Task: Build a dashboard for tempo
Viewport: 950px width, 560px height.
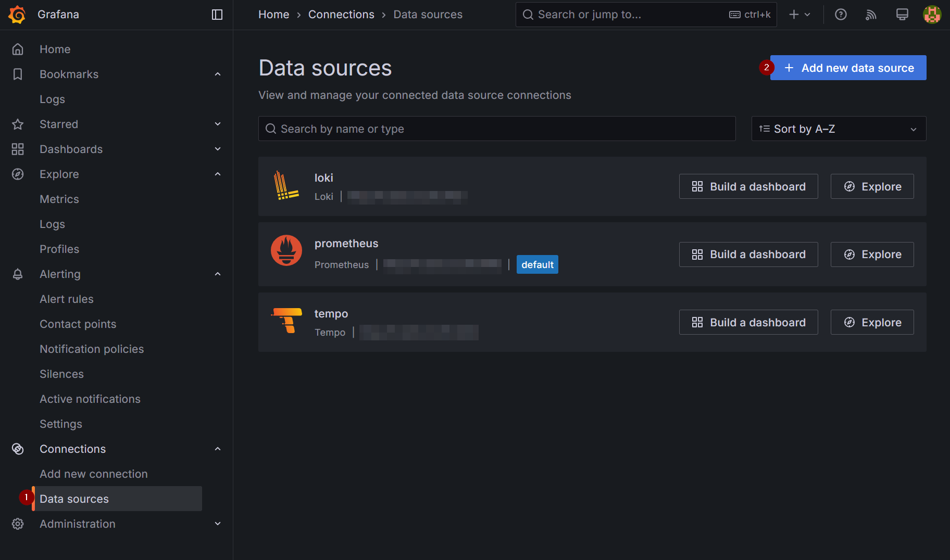Action: pos(748,322)
